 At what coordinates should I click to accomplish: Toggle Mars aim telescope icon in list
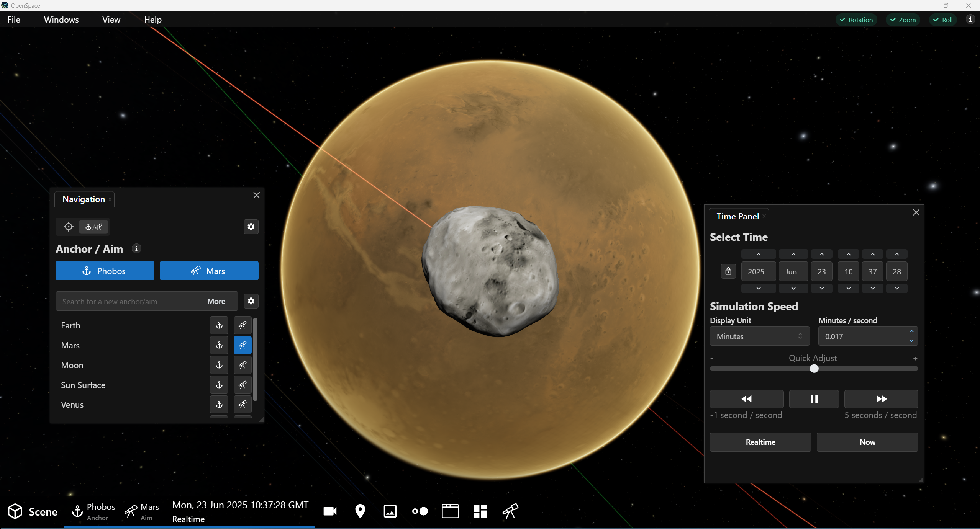(243, 345)
